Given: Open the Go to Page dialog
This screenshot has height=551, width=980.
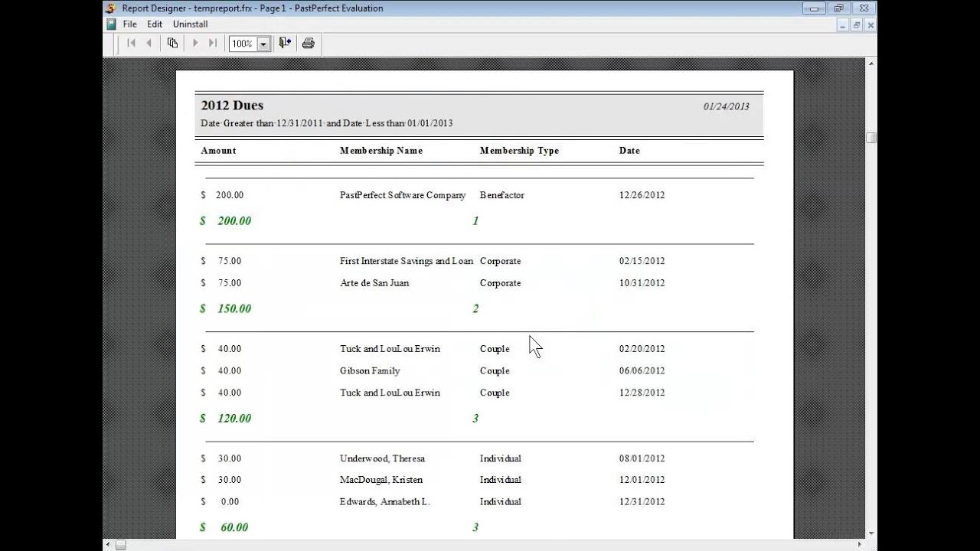Looking at the screenshot, I should point(172,44).
